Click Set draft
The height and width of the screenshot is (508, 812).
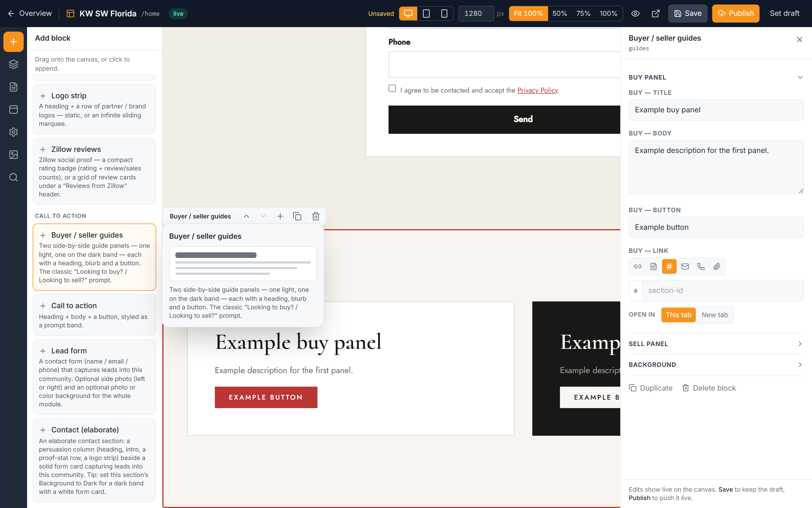coord(784,14)
